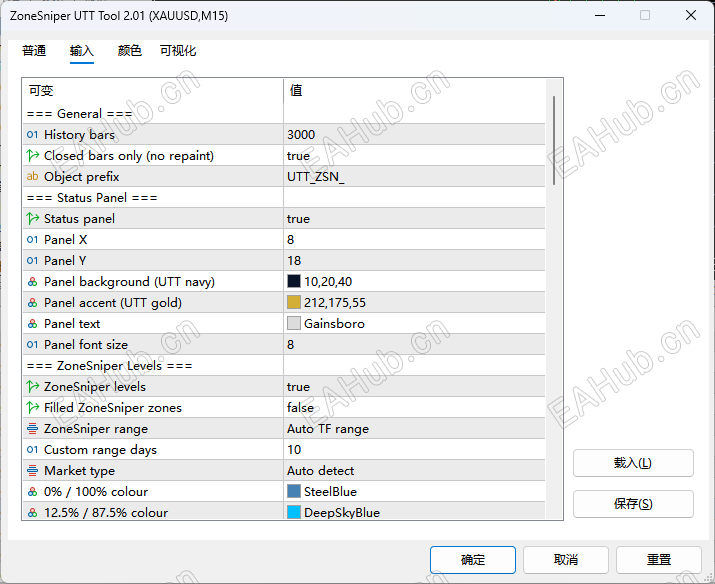Image resolution: width=715 pixels, height=584 pixels.
Task: Edit the Panel font size value field
Action: [x=414, y=344]
